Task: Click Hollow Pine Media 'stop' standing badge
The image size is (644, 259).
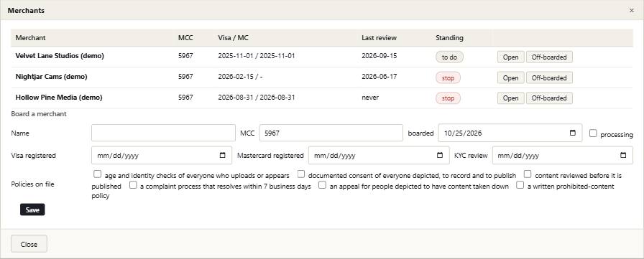Action: pyautogui.click(x=448, y=98)
